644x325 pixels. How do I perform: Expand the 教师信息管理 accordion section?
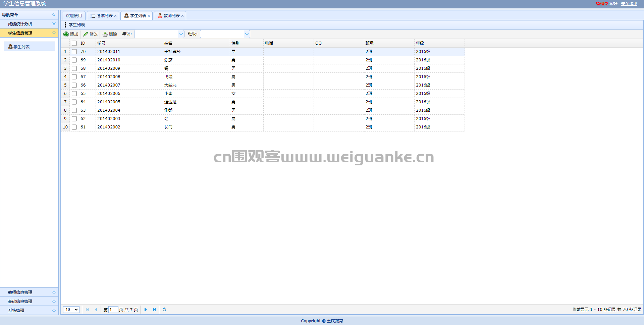click(x=29, y=292)
